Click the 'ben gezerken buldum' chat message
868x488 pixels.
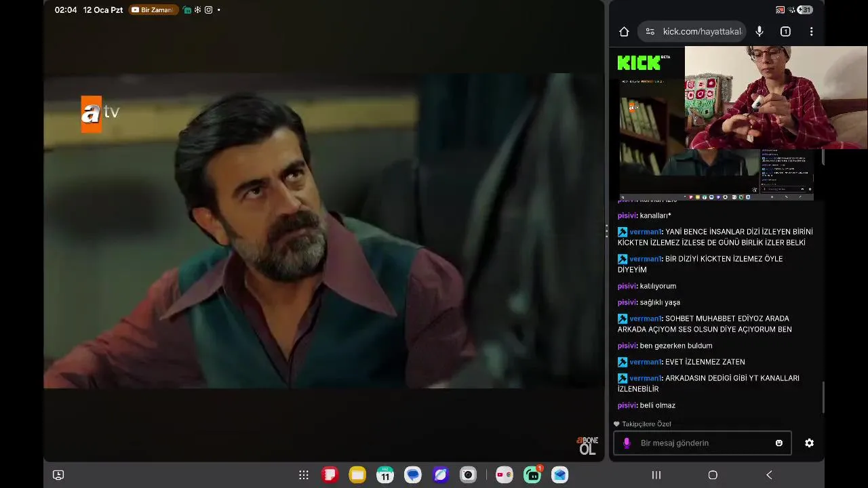tap(676, 346)
